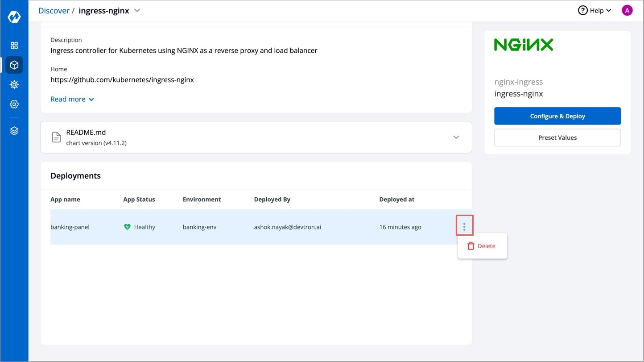Open the user avatar 'A' profile

click(627, 10)
